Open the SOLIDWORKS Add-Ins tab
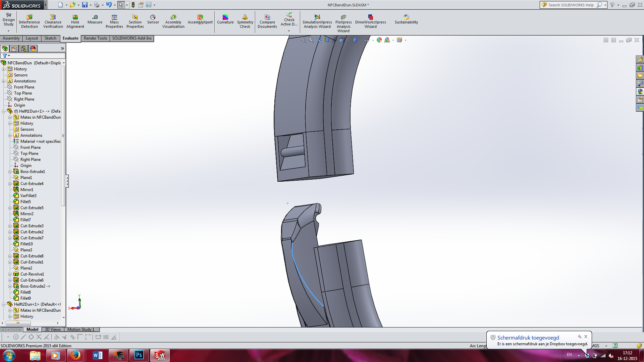The width and height of the screenshot is (644, 362). tap(132, 38)
